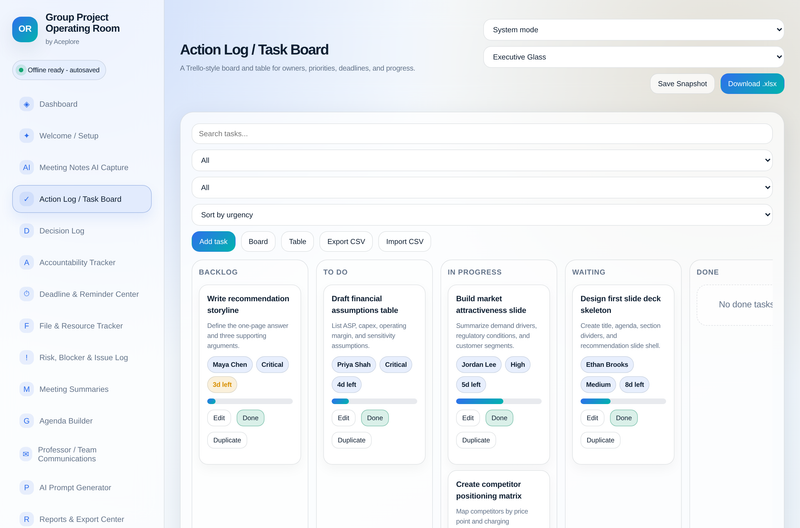Open Dashboard in the sidebar
Viewport: 800px width, 528px height.
[x=82, y=104]
